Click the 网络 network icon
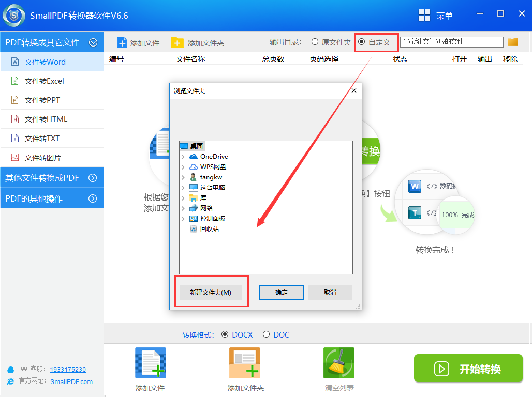The width and height of the screenshot is (532, 397). 194,208
